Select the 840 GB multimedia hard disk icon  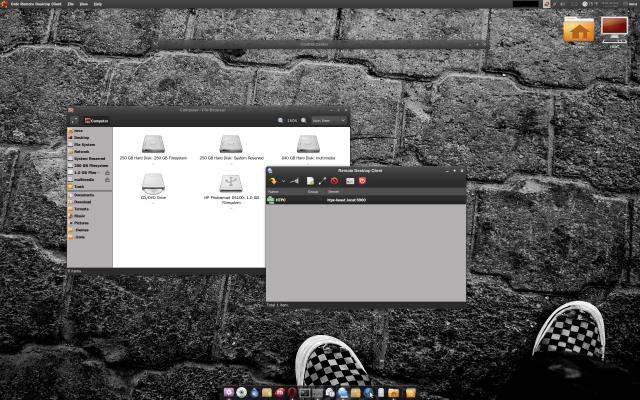pos(308,144)
